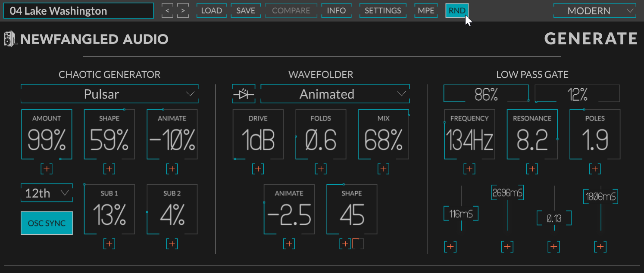
Task: Add modulation to the Wavefolder ANIMATE control
Action: coord(289,244)
